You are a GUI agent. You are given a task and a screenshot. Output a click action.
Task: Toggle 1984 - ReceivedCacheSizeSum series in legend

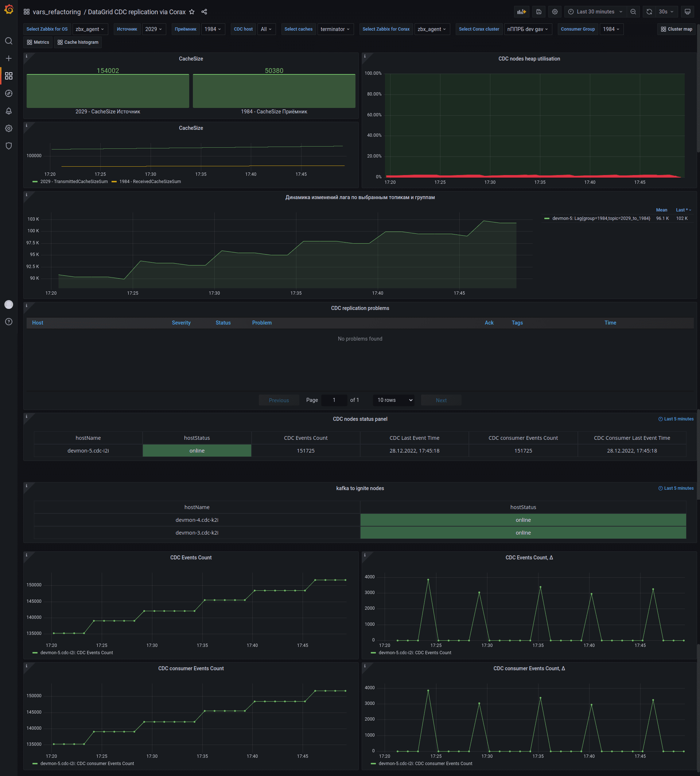click(x=150, y=182)
